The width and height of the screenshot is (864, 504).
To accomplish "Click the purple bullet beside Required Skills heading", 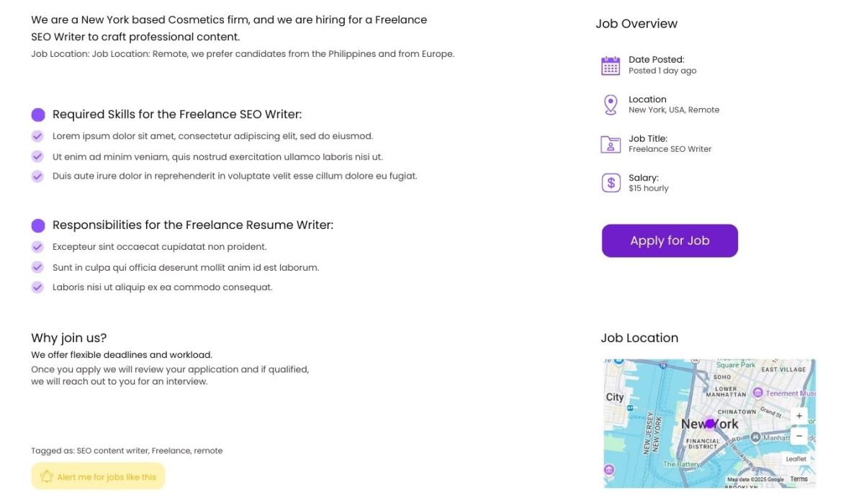I will (x=38, y=114).
